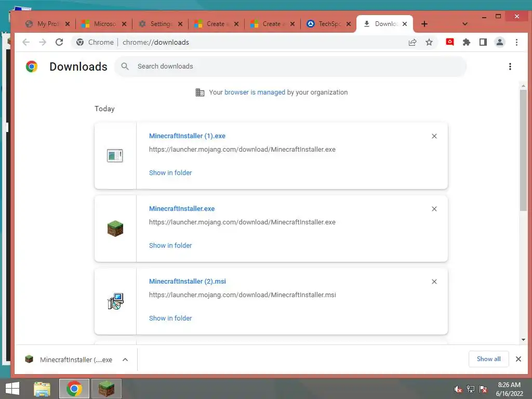
Task: Click the Chrome site info icon in address bar
Action: pyautogui.click(x=80, y=42)
